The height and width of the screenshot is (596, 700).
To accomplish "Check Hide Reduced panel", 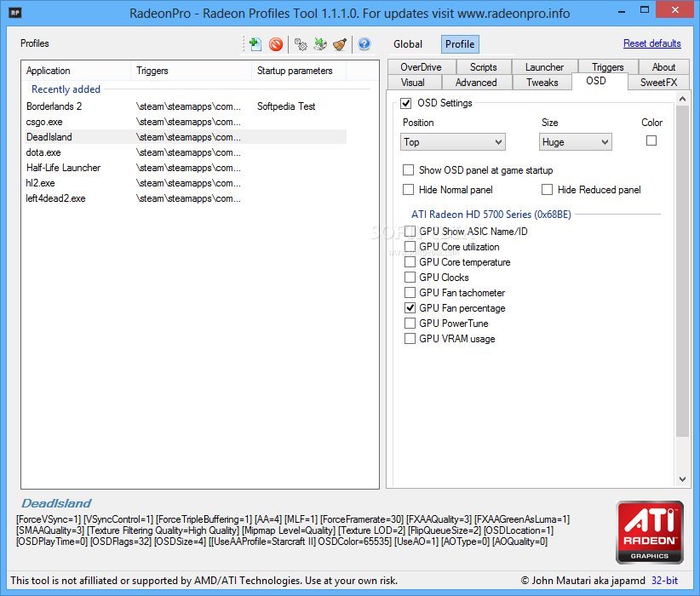I will pyautogui.click(x=547, y=190).
